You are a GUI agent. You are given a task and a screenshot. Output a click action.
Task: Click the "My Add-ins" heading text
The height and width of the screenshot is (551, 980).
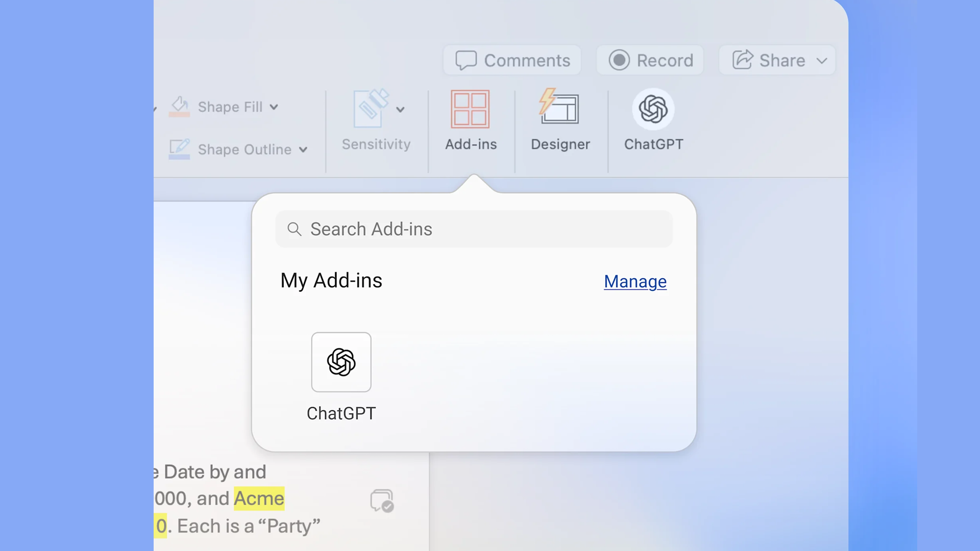tap(331, 281)
